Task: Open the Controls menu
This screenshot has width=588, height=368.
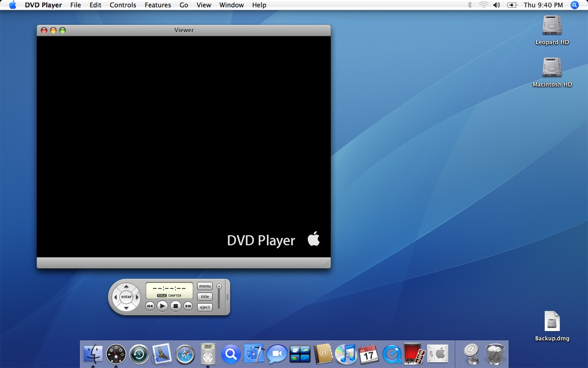Action: point(123,5)
